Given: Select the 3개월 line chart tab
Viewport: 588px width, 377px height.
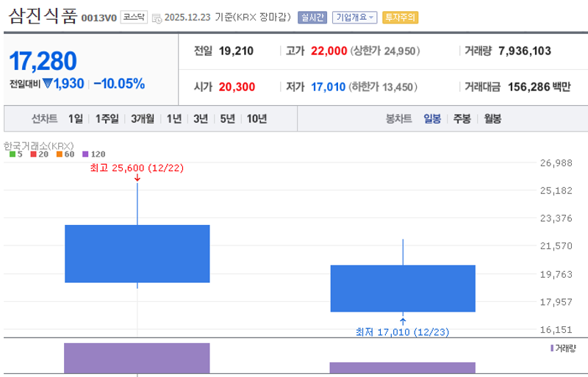Looking at the screenshot, I should (x=143, y=119).
